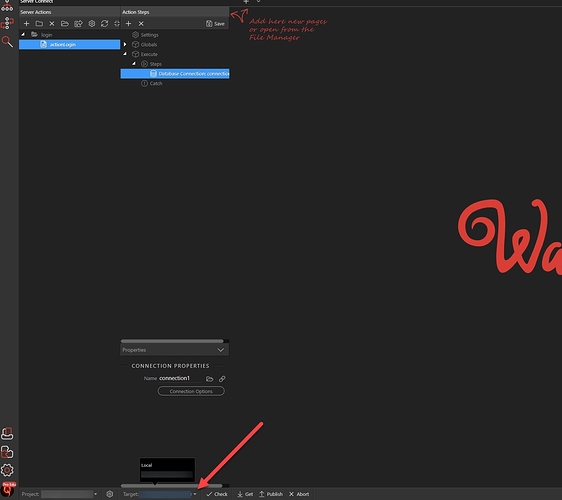Refresh the Server Actions list
This screenshot has height=500, width=562.
[104, 24]
